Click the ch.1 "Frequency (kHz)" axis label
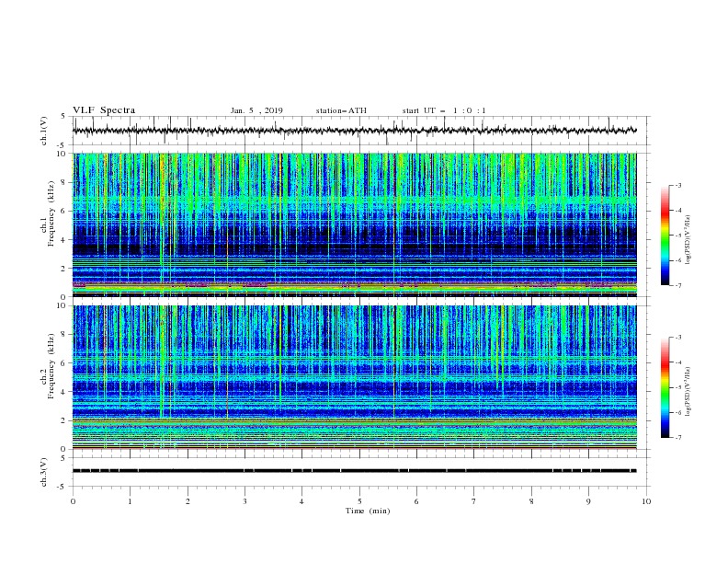 tap(51, 213)
